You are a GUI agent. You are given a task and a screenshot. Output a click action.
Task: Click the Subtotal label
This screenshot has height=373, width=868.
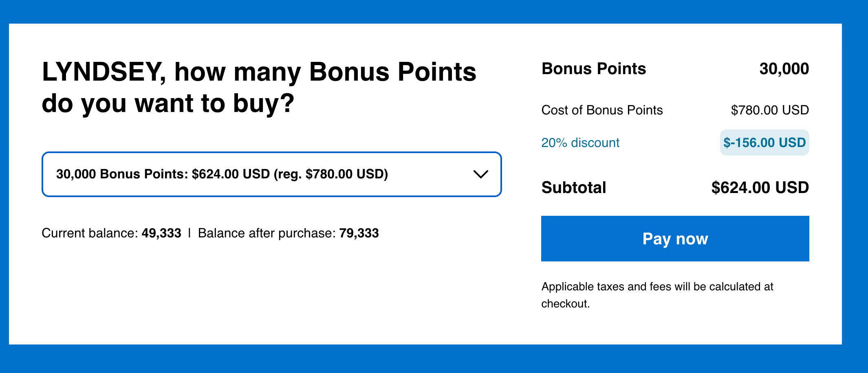(573, 188)
